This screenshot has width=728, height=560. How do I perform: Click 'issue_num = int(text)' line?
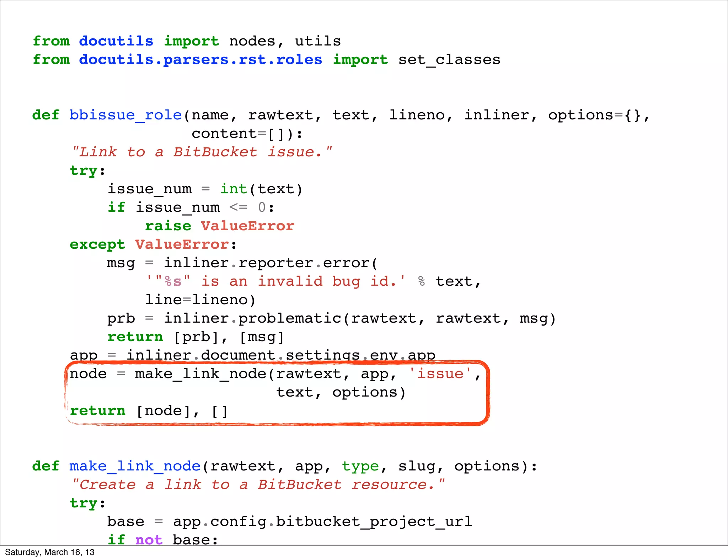205,189
